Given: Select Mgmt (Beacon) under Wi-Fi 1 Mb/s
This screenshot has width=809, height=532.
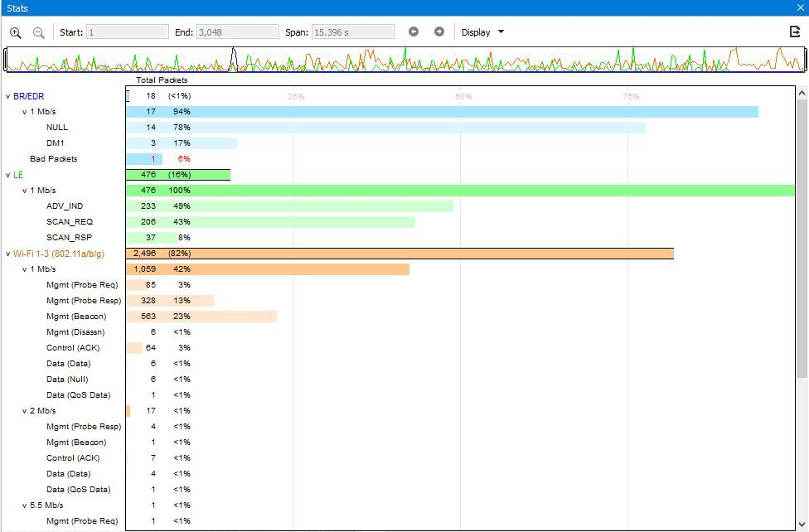Looking at the screenshot, I should coord(76,317).
